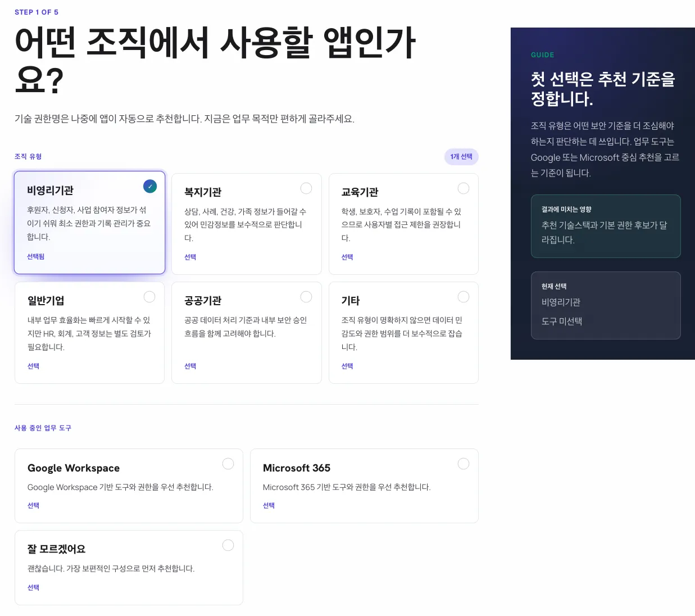695x616 pixels.
Task: Click 선택 link under Microsoft 365
Action: click(269, 505)
